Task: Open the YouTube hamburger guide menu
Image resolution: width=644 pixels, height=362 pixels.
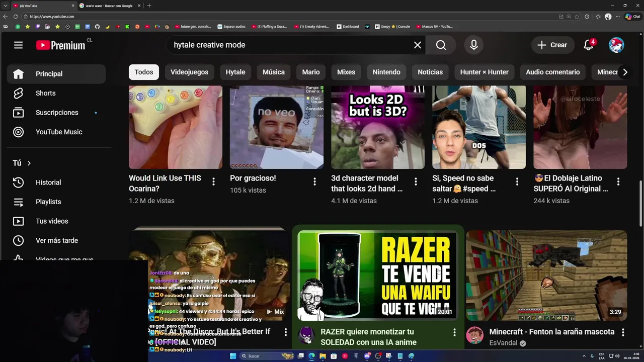Action: tap(18, 45)
